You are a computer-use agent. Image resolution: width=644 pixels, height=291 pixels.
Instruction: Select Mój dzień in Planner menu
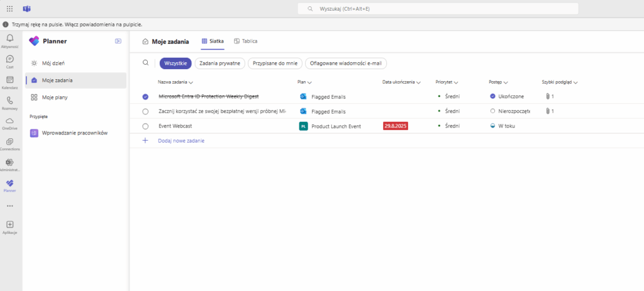pos(53,63)
